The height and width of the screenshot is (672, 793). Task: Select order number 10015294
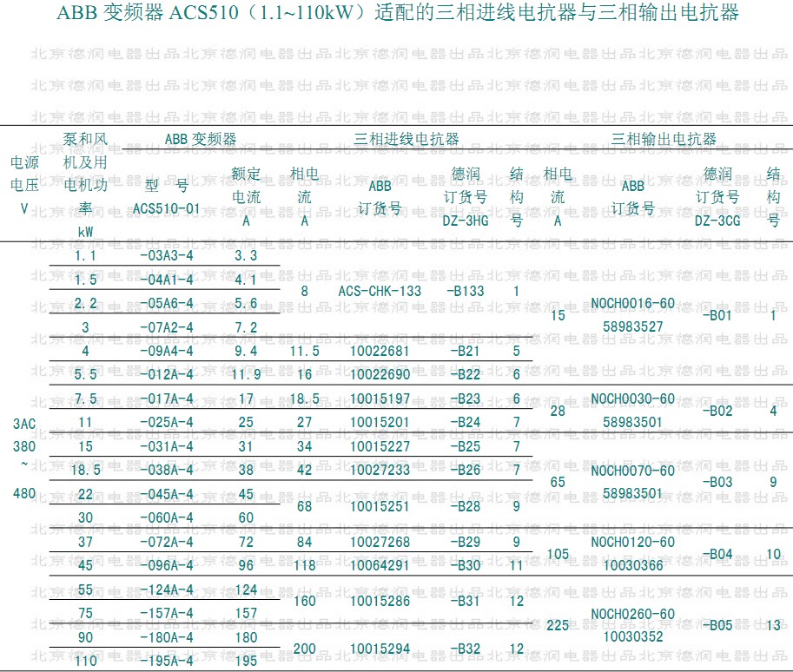coord(380,649)
